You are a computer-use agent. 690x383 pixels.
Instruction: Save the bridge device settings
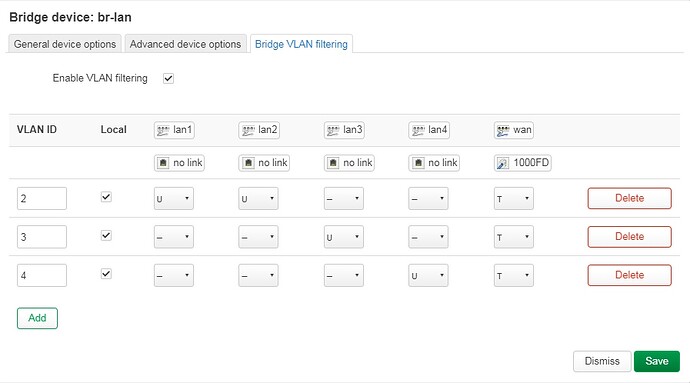coord(657,361)
